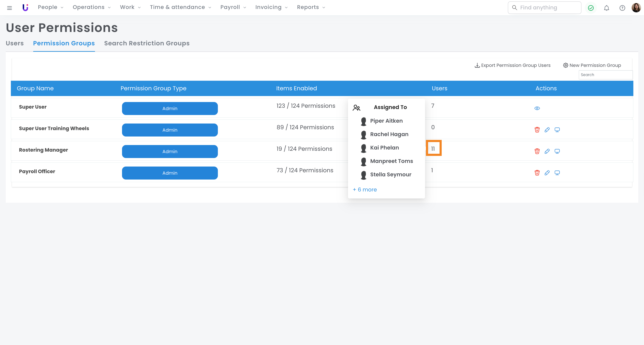This screenshot has height=345, width=644.
Task: View Super User group with eye icon
Action: pos(537,108)
